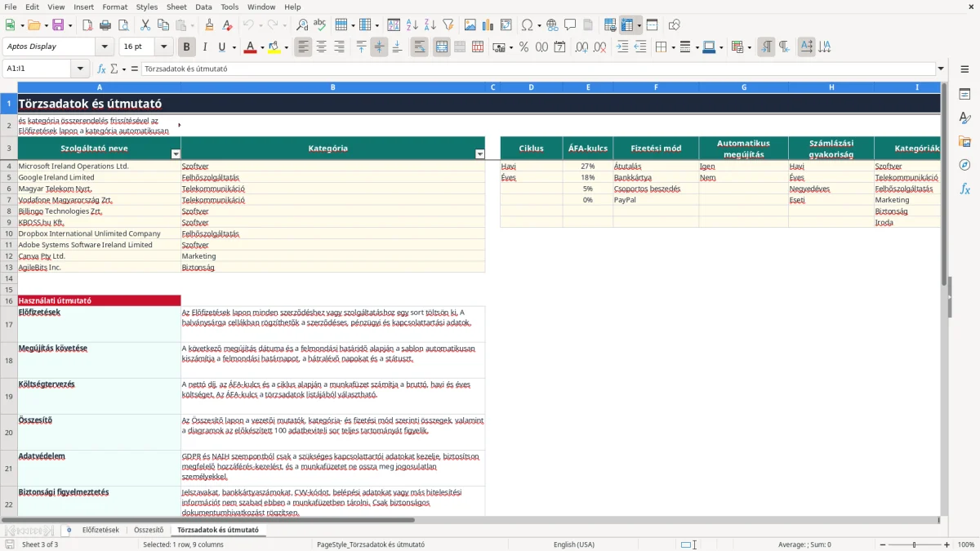Click the Draw Functions shapes icon
The height and width of the screenshot is (551, 980).
tap(674, 25)
